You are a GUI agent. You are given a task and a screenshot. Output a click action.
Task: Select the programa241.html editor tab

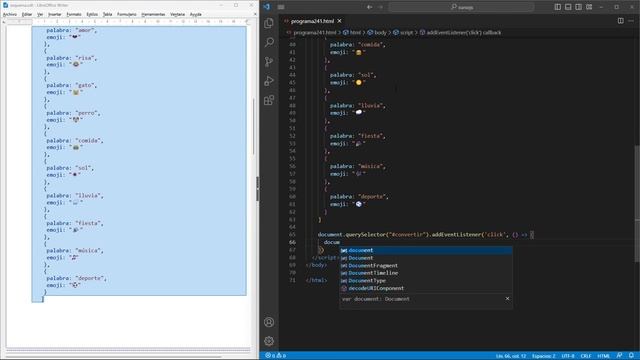coord(312,21)
